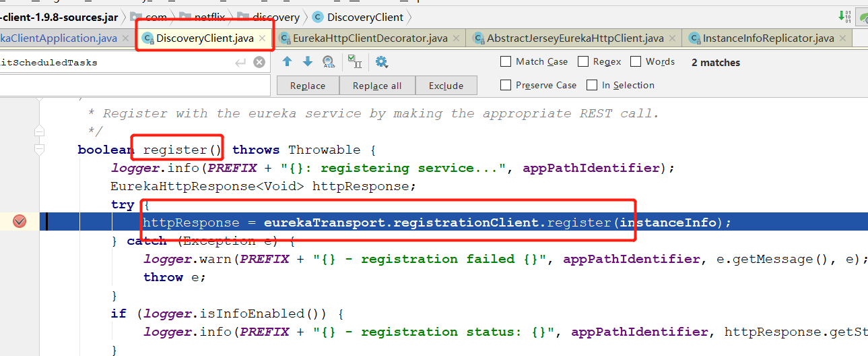Viewport: 868px width, 356px height.
Task: Close the DiscoveryClient.java tab
Action: tap(263, 38)
